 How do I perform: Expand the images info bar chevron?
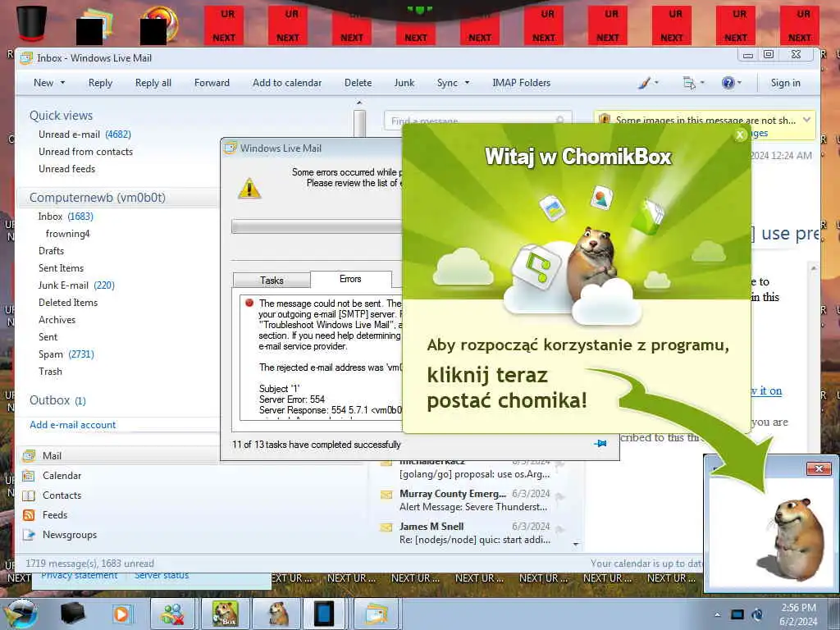coord(807,120)
